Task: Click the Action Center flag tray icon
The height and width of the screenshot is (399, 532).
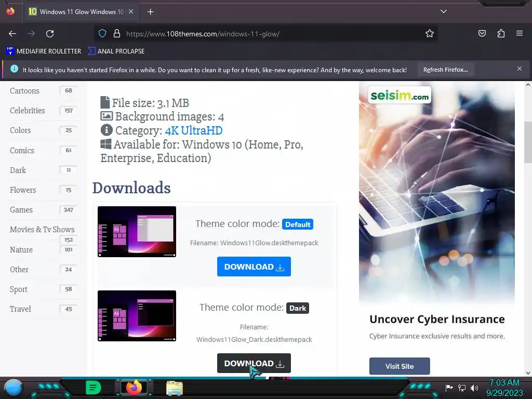Action: (x=449, y=388)
